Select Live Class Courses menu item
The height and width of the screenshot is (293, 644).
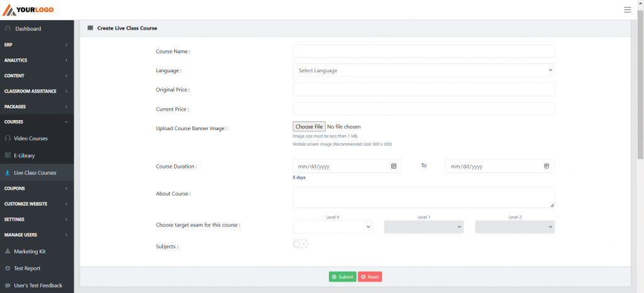(37, 173)
